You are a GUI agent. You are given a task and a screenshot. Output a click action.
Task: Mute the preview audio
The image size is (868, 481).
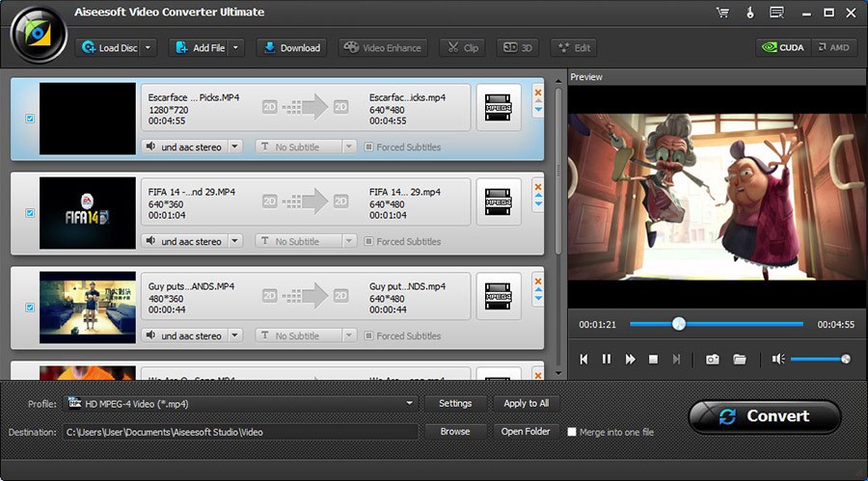778,360
